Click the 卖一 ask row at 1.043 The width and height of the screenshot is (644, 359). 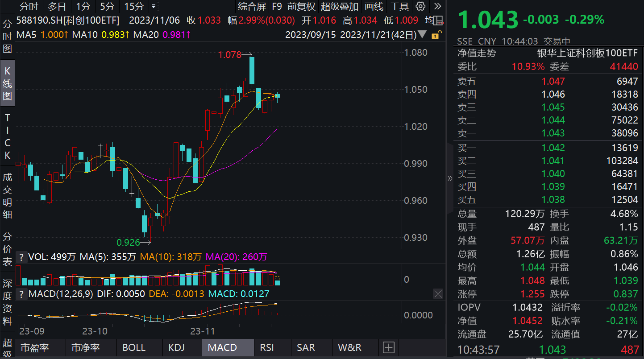(548, 133)
